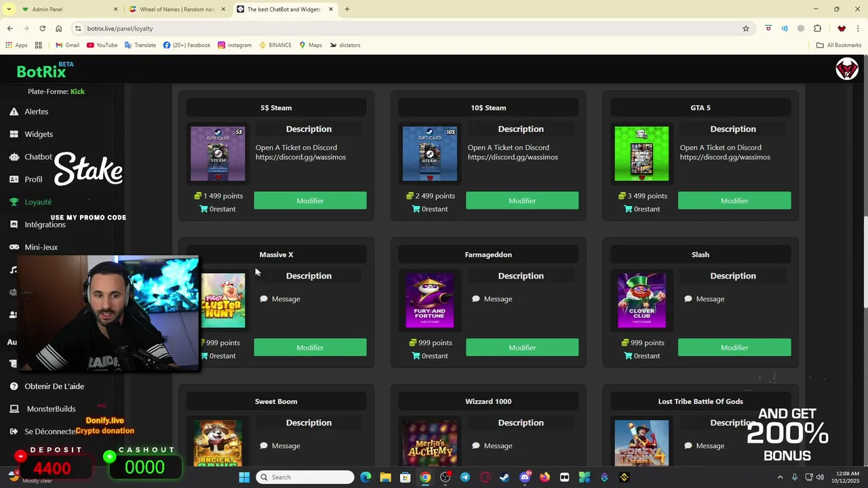This screenshot has width=868, height=488.
Task: Select Loyauté in the sidebar
Action: click(38, 202)
